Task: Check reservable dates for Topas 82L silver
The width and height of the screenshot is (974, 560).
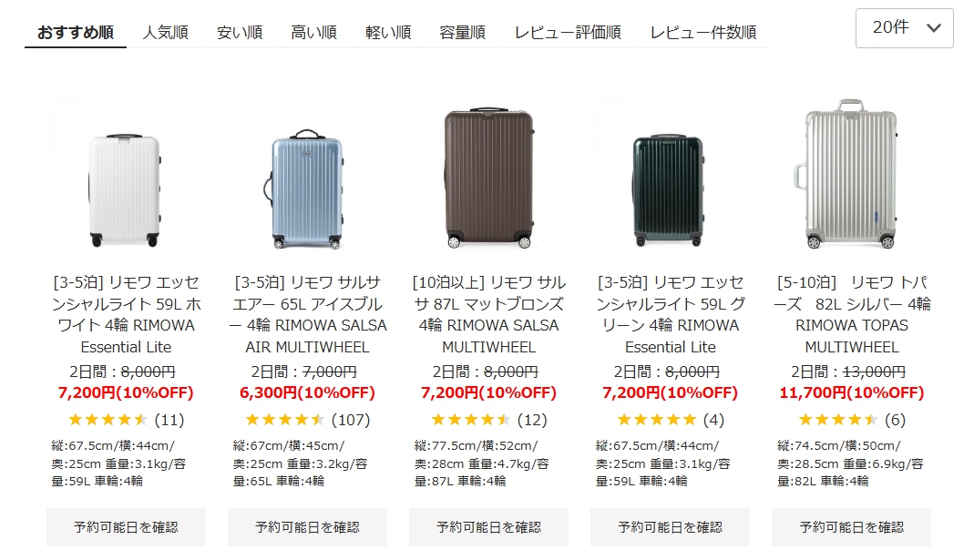Action: [851, 527]
